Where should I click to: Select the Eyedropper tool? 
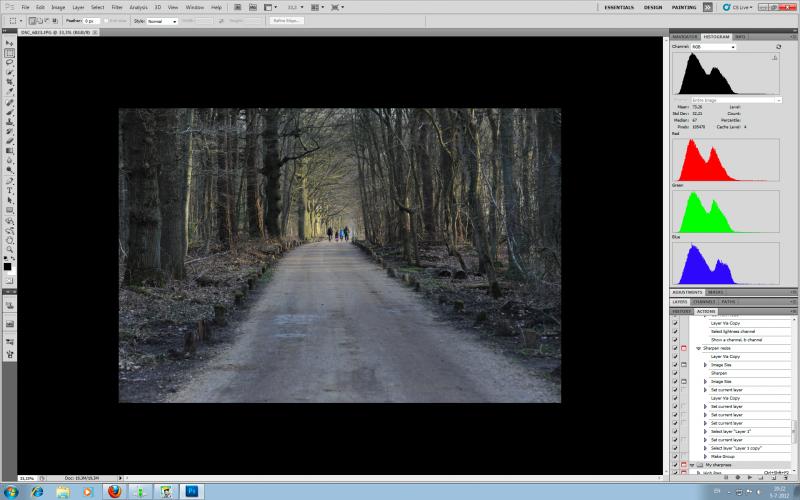tap(9, 91)
